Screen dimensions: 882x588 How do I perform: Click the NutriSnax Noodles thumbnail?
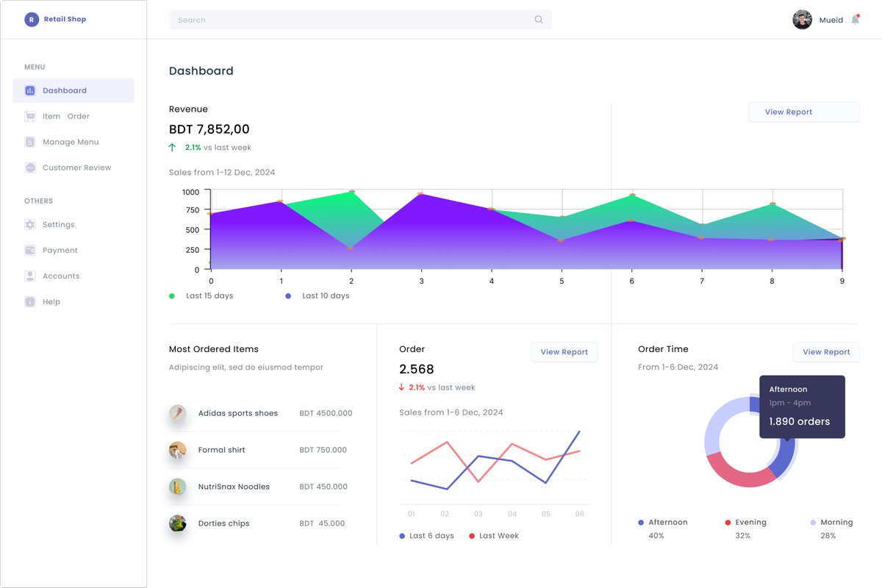point(177,487)
